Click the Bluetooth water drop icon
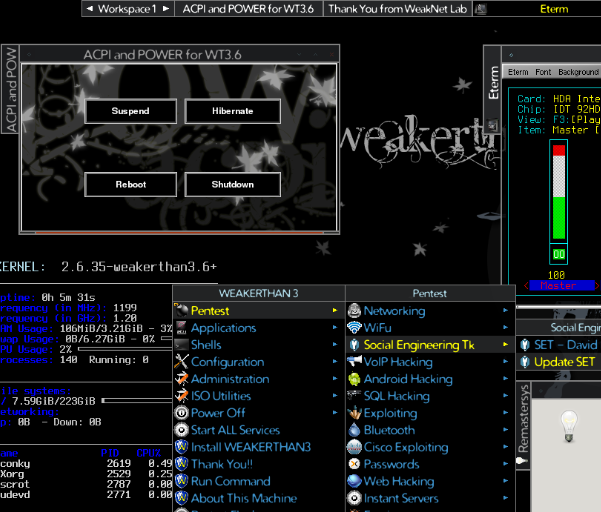 tap(354, 430)
